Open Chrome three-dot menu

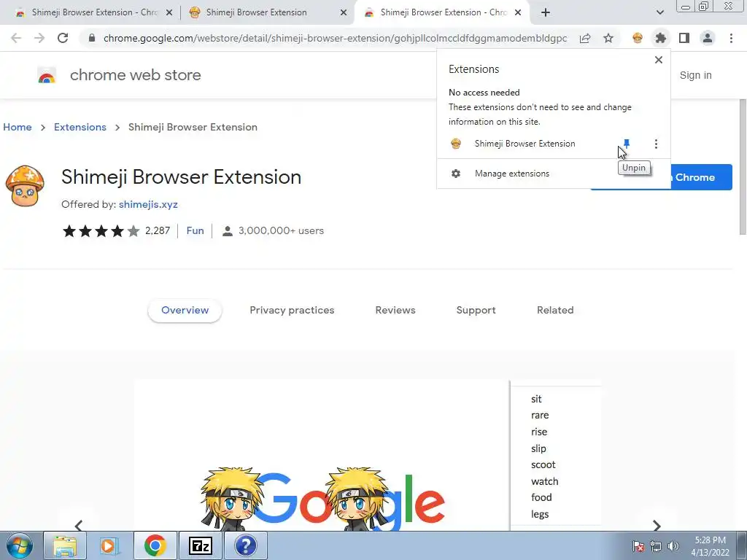pos(731,38)
